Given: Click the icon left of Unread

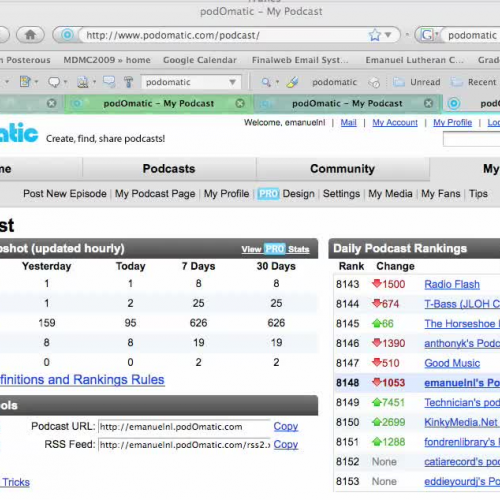Looking at the screenshot, I should coord(374,82).
